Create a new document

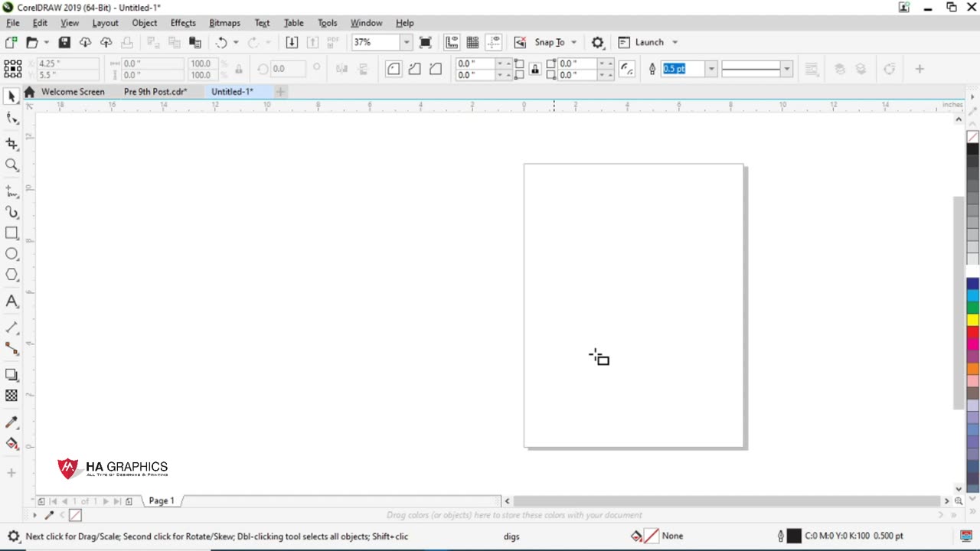point(11,42)
